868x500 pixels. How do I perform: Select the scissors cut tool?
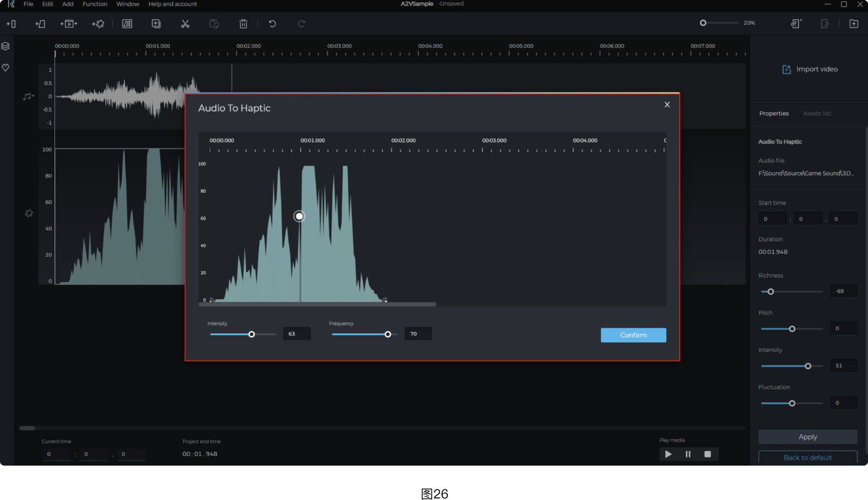pyautogui.click(x=185, y=24)
